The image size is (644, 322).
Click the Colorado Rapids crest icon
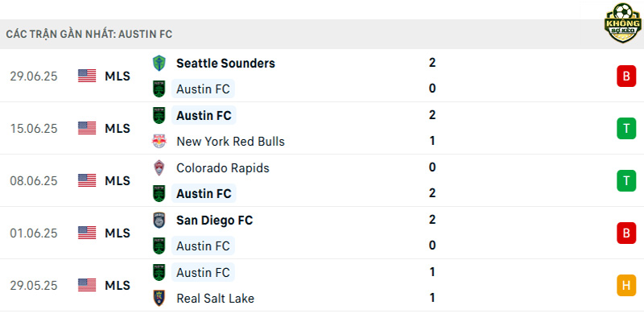[x=159, y=167]
